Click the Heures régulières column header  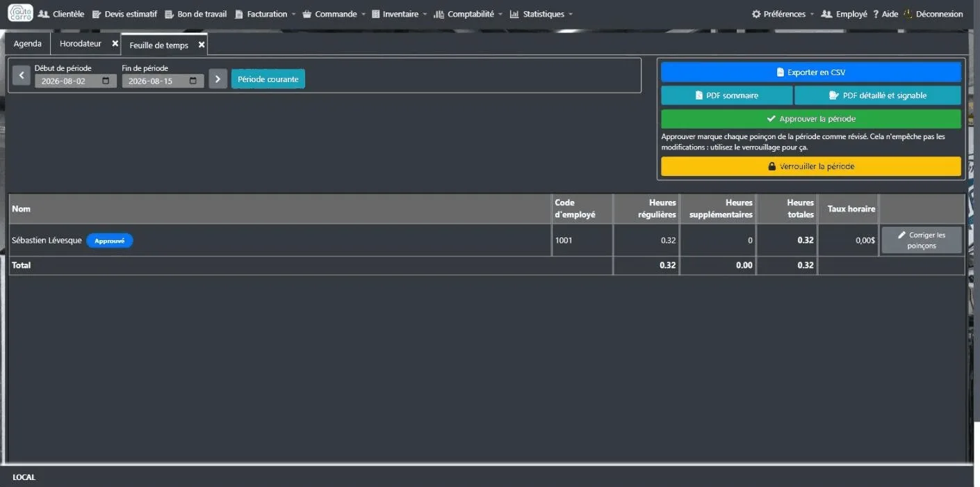click(x=646, y=209)
